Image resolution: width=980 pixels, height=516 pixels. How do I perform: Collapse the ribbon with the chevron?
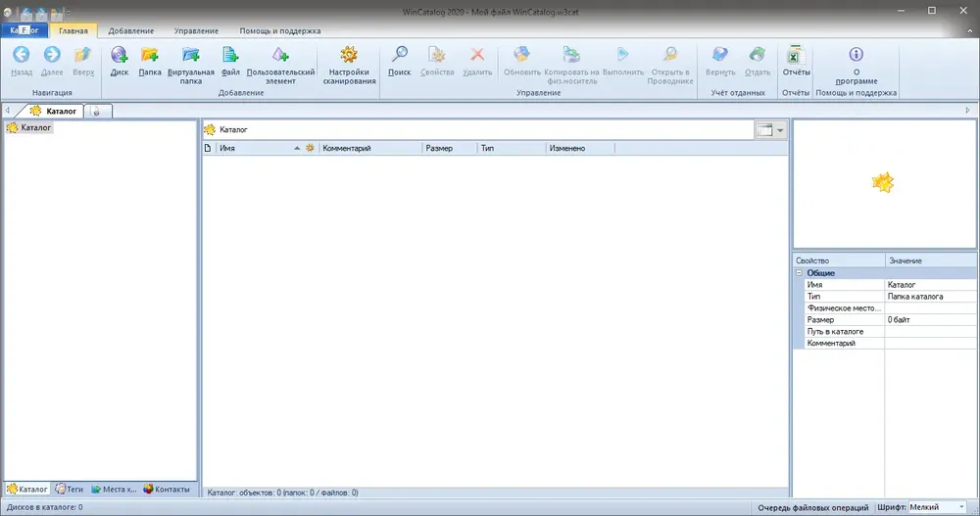tap(970, 30)
